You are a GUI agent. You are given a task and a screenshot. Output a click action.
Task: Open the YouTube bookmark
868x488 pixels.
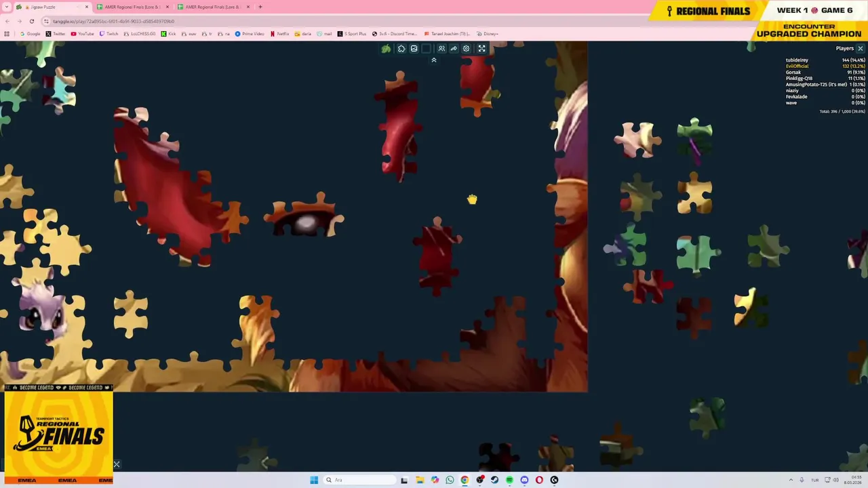click(x=83, y=34)
